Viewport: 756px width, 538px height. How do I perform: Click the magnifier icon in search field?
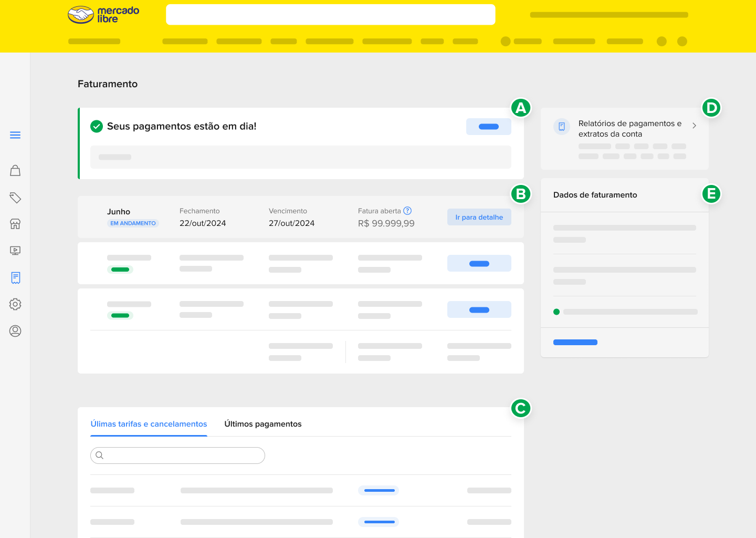click(x=100, y=455)
